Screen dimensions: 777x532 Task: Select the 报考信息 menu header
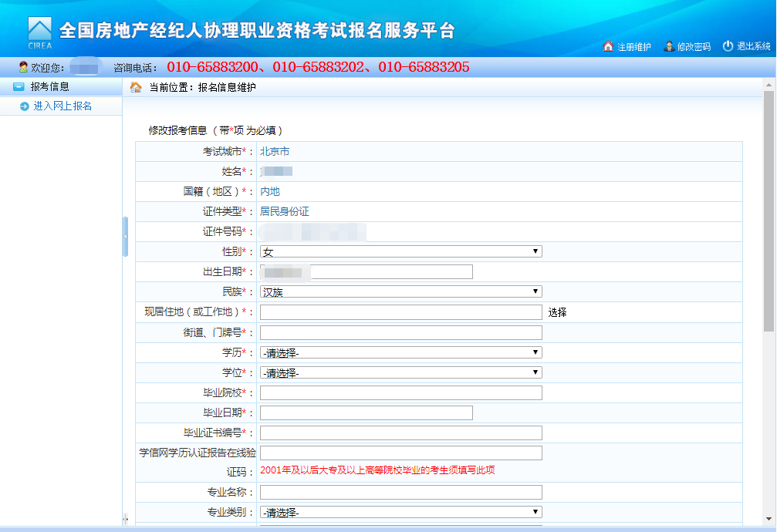pyautogui.click(x=50, y=86)
